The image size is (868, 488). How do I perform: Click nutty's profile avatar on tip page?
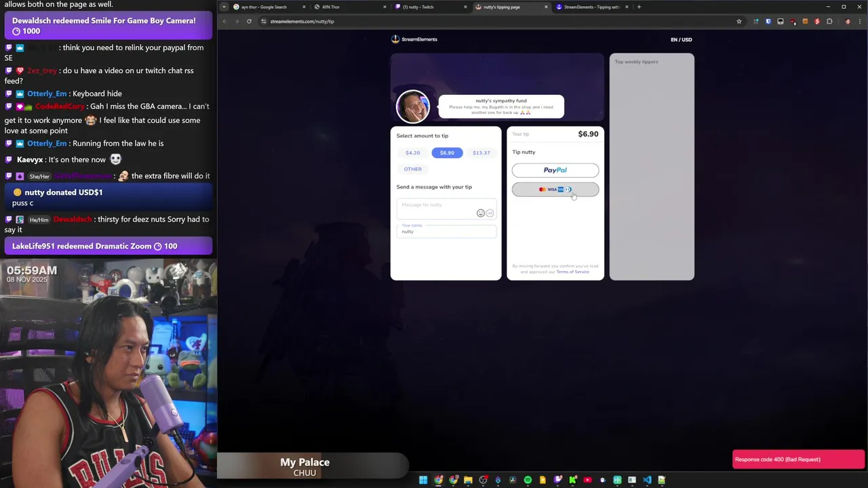coord(412,106)
